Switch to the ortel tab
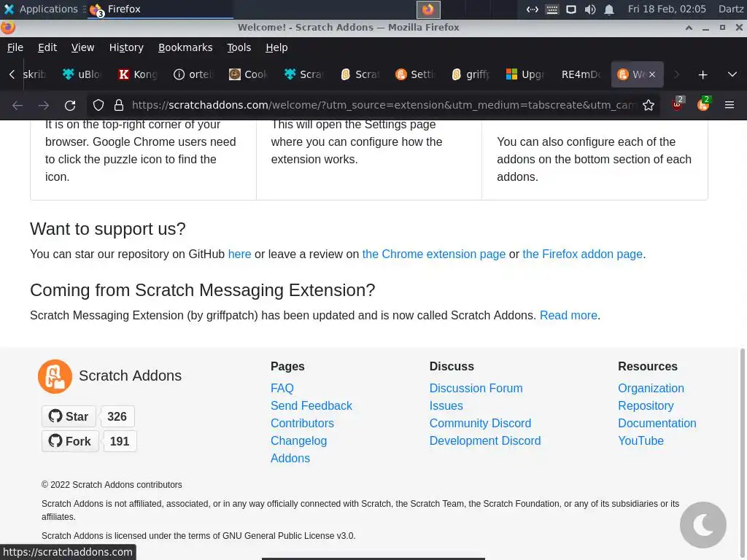747x560 pixels. 193,74
